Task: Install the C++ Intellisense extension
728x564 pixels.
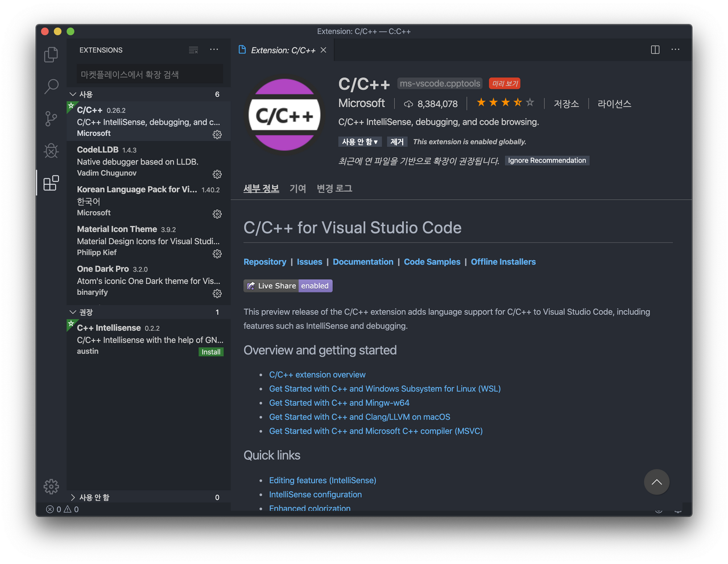Action: (x=211, y=352)
